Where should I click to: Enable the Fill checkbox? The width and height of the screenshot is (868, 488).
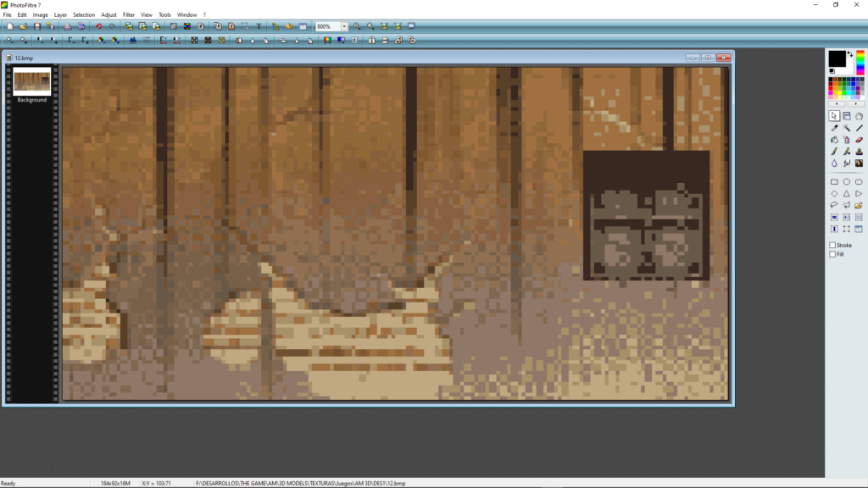coord(832,252)
